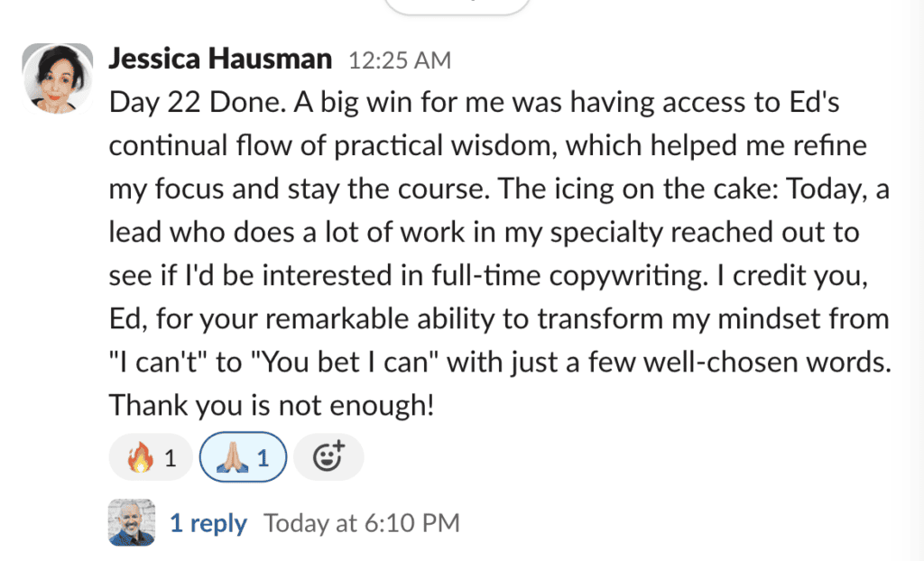Open Jessica Hausman's profile avatar
Image resolution: width=924 pixels, height=561 pixels.
tap(58, 78)
